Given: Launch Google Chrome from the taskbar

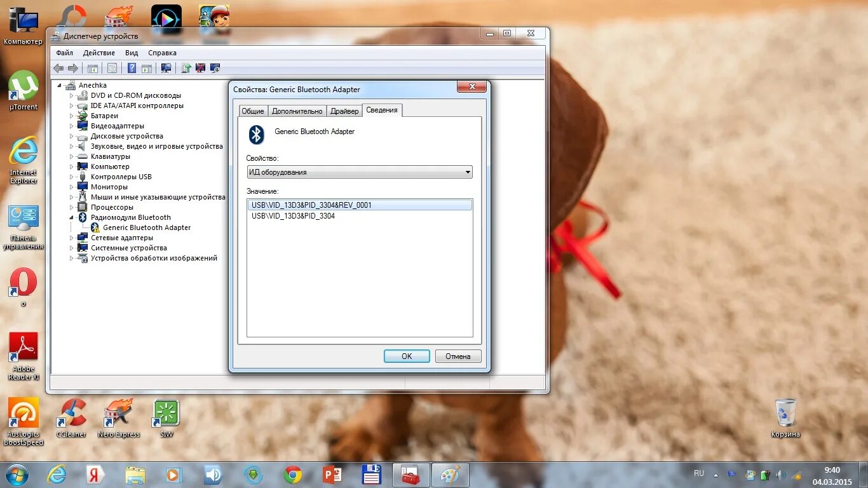Looking at the screenshot, I should coord(292,475).
